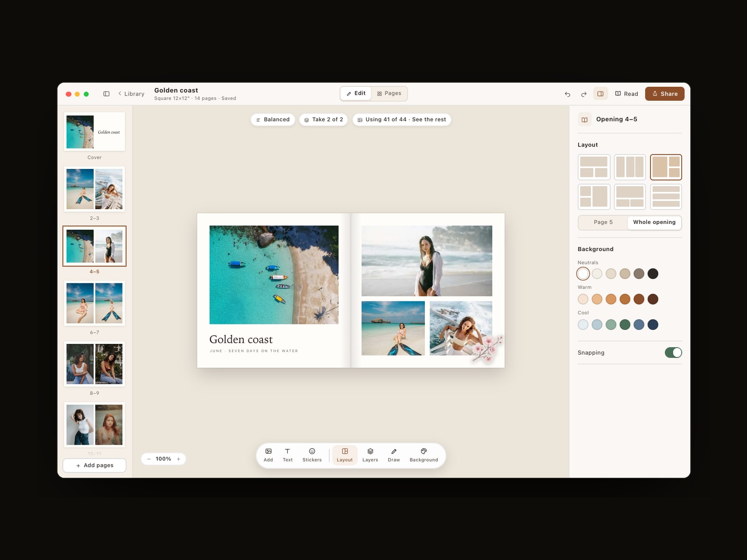The height and width of the screenshot is (560, 747).
Task: Select the Draw tool
Action: [394, 455]
